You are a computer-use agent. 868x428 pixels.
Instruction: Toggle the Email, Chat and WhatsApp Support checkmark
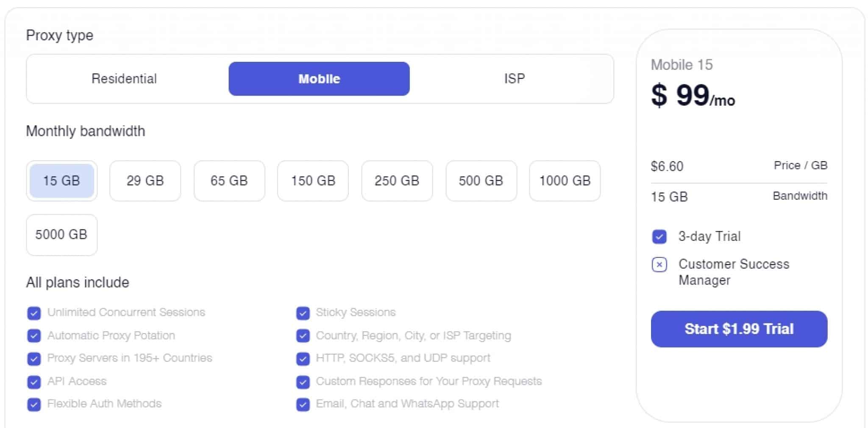pyautogui.click(x=303, y=404)
